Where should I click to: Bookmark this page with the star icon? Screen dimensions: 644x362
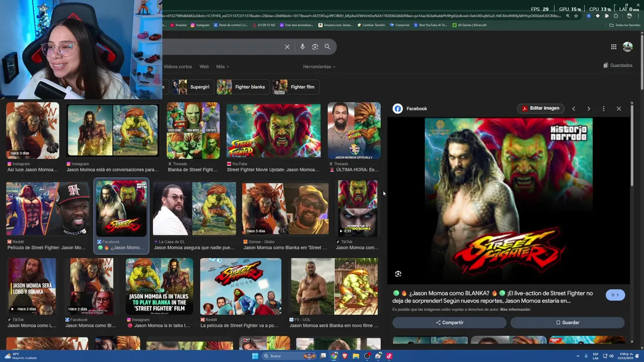576,16
